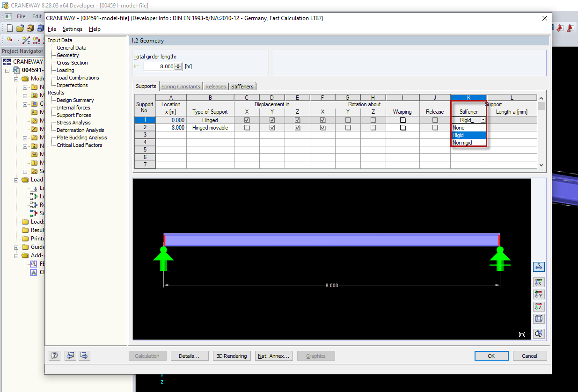Increase girder length with spinner up arrow

click(x=178, y=65)
